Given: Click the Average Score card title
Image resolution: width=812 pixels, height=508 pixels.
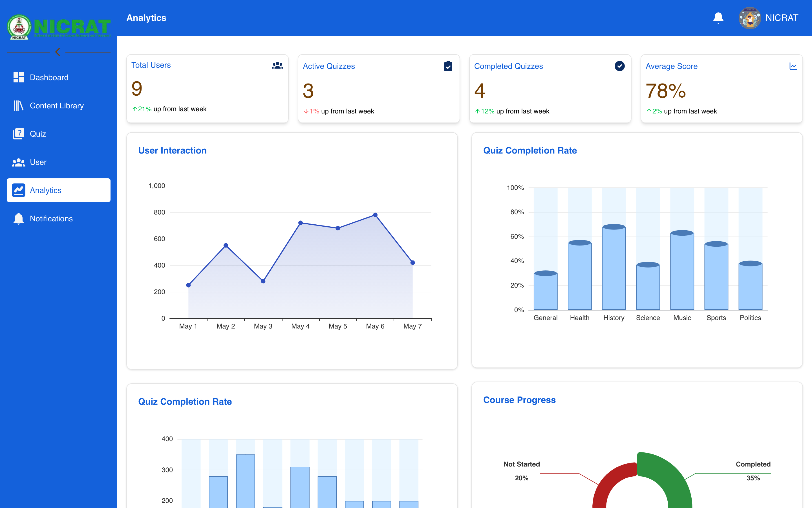Looking at the screenshot, I should (x=671, y=66).
